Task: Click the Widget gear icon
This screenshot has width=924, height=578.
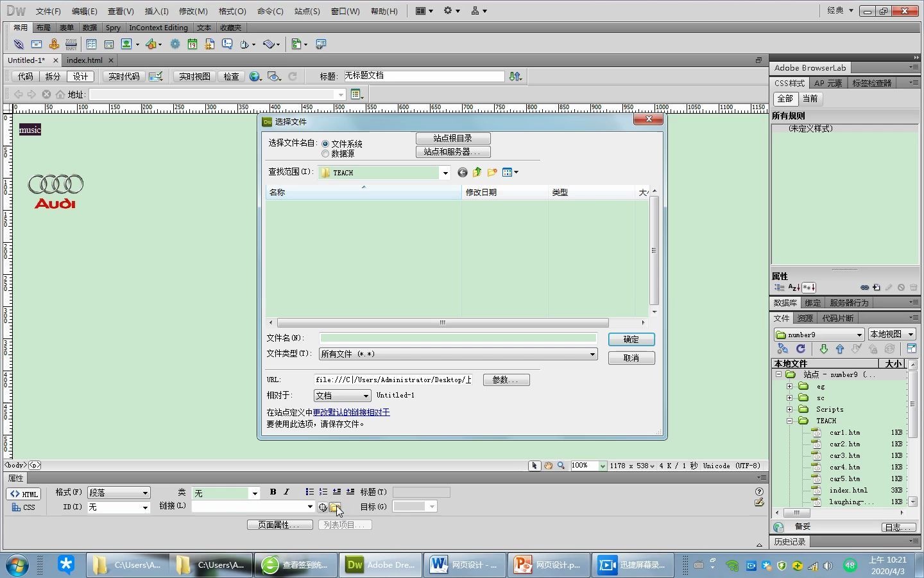Action: 175,44
